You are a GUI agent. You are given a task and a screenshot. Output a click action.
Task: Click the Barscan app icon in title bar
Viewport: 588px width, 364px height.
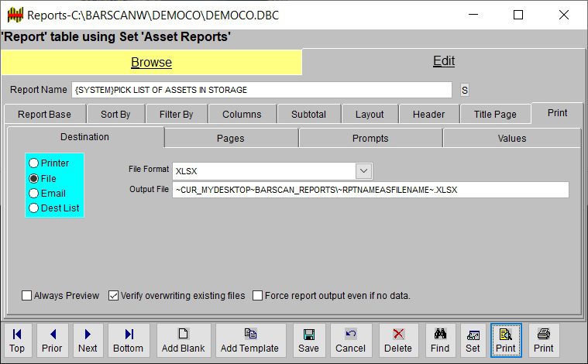click(x=15, y=15)
